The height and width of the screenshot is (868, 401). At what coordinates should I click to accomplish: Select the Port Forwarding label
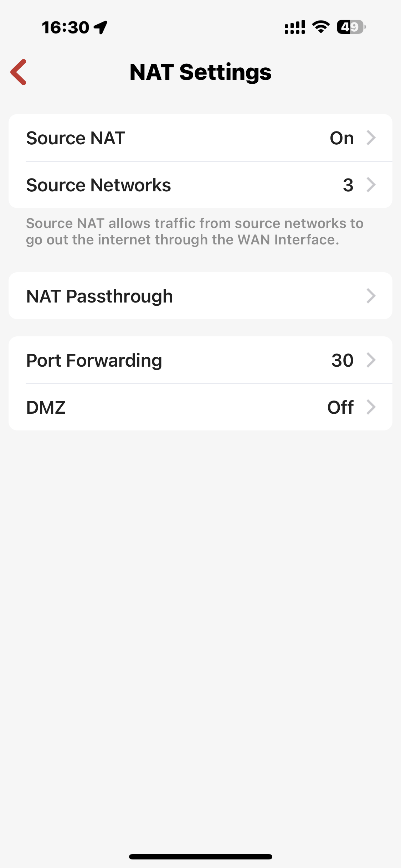(94, 360)
